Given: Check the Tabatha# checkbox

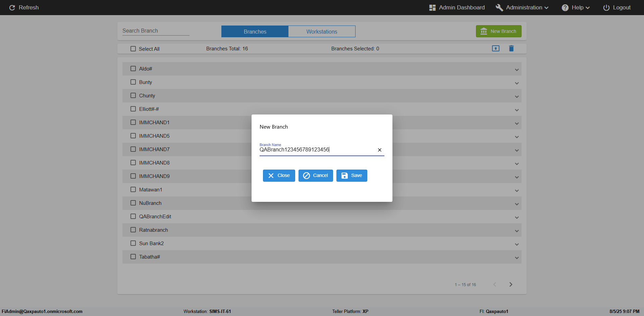Looking at the screenshot, I should coord(133,257).
